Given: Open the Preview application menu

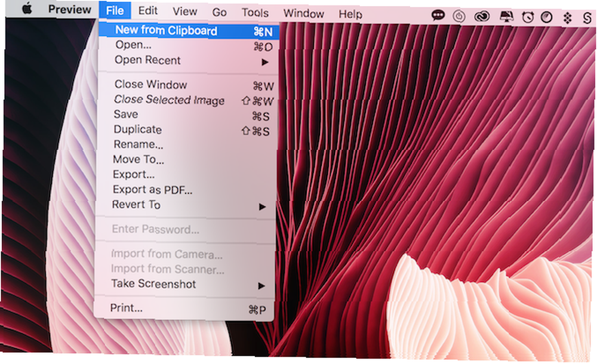Looking at the screenshot, I should click(x=70, y=10).
